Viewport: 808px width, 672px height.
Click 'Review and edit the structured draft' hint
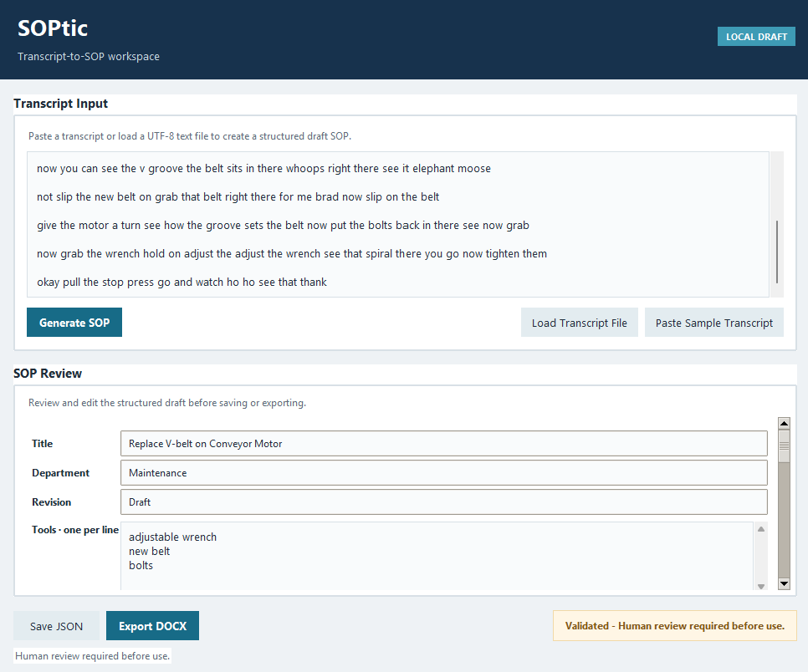[167, 403]
